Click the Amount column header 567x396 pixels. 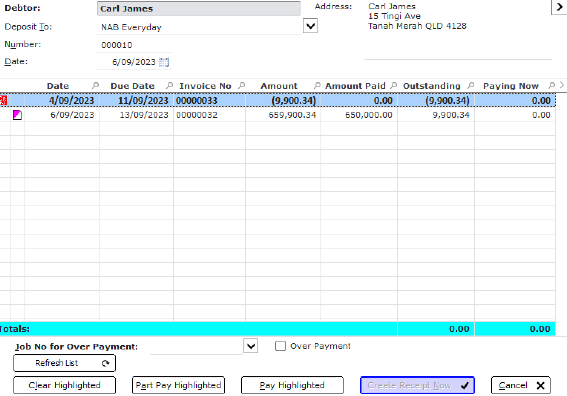[x=279, y=86]
